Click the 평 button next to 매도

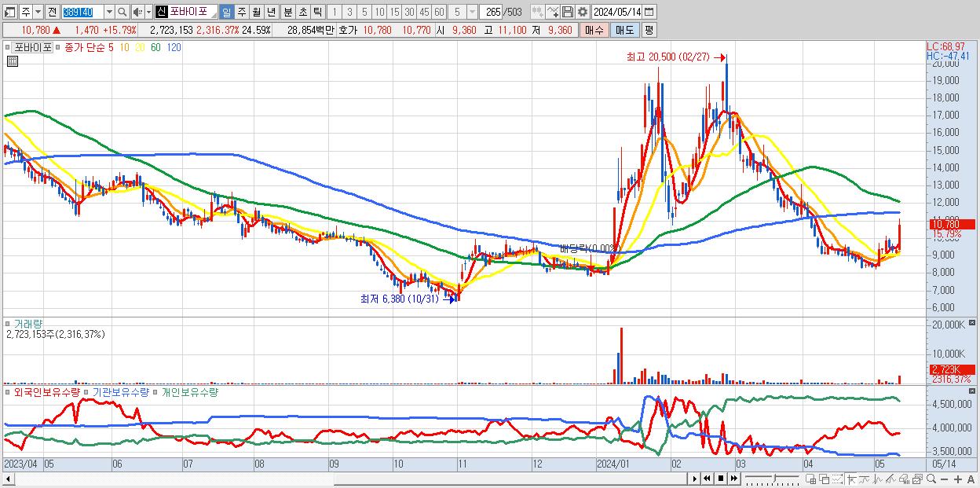pyautogui.click(x=649, y=30)
